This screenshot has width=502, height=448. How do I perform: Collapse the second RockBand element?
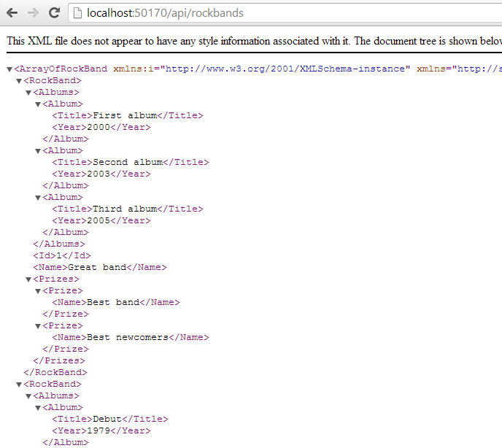coord(19,385)
